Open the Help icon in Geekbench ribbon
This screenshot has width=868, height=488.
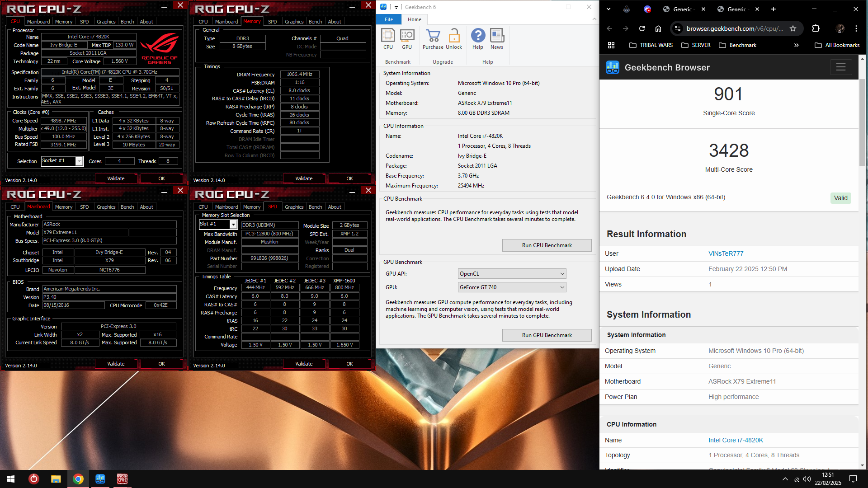[478, 39]
